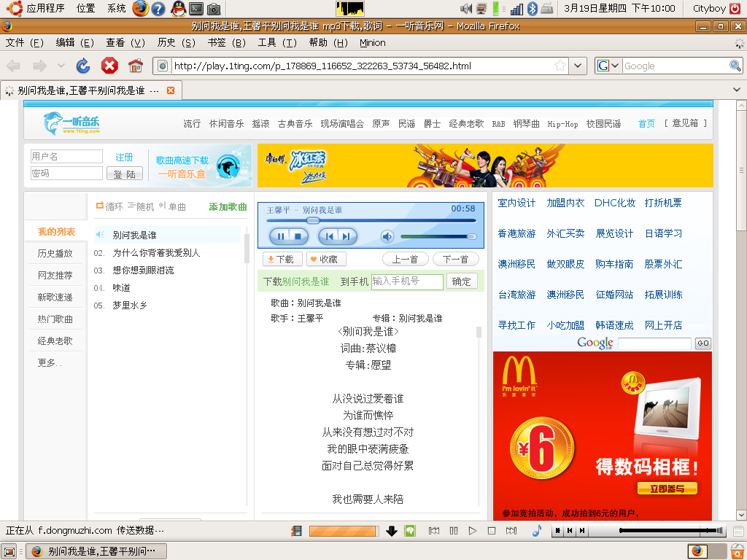Bookmark this page with the star icon

560,66
